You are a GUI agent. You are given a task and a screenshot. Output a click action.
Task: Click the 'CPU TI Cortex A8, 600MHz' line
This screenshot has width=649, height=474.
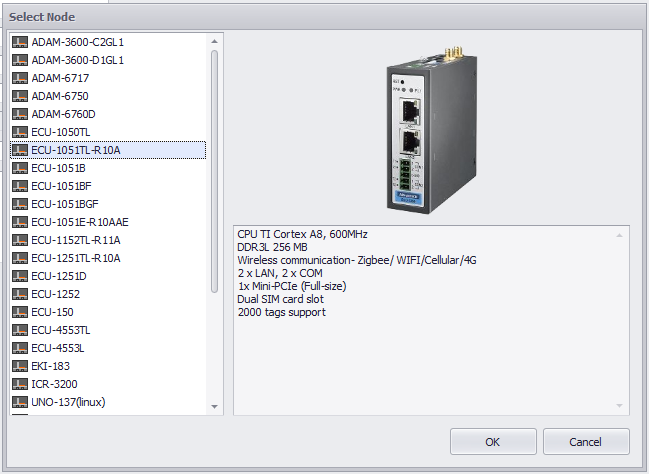pyautogui.click(x=302, y=234)
